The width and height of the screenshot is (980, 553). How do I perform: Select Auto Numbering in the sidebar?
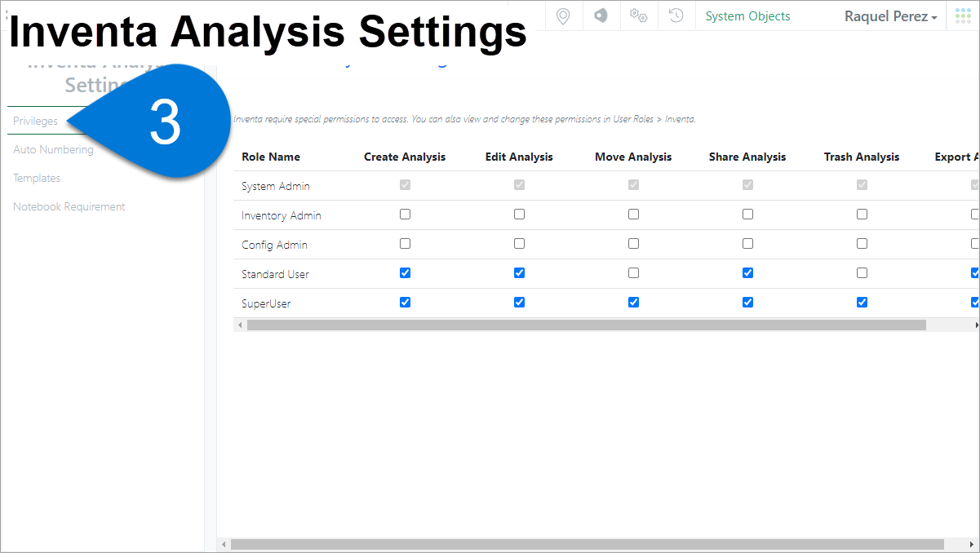[x=53, y=149]
